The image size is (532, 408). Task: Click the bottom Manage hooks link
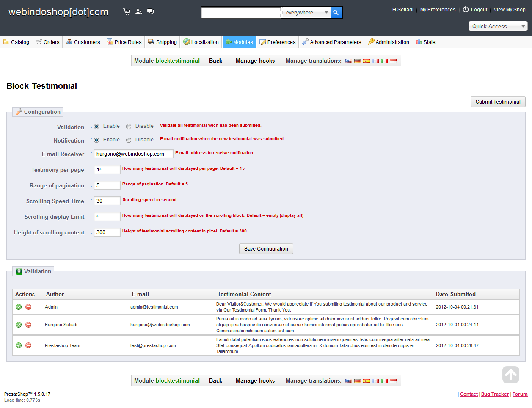[x=255, y=381]
